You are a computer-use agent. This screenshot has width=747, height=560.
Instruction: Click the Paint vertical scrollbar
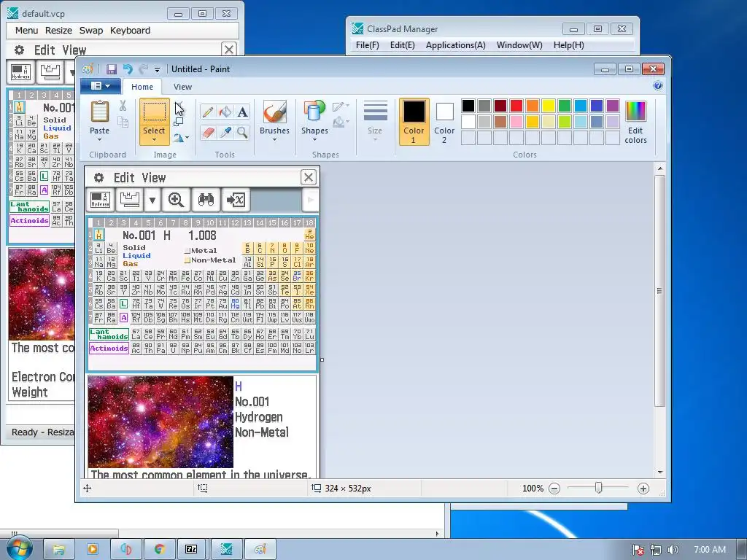point(659,290)
